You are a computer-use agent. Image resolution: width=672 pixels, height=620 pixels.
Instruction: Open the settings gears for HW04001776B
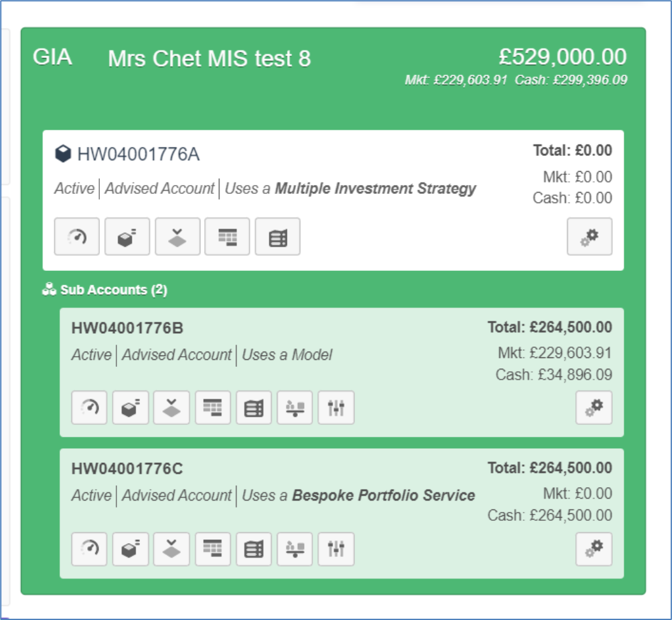tap(594, 408)
